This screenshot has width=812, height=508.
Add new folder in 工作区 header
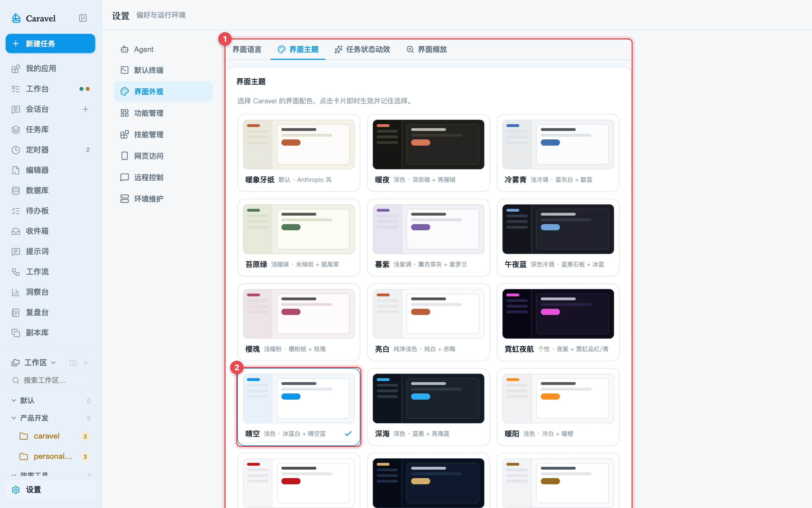[73, 363]
